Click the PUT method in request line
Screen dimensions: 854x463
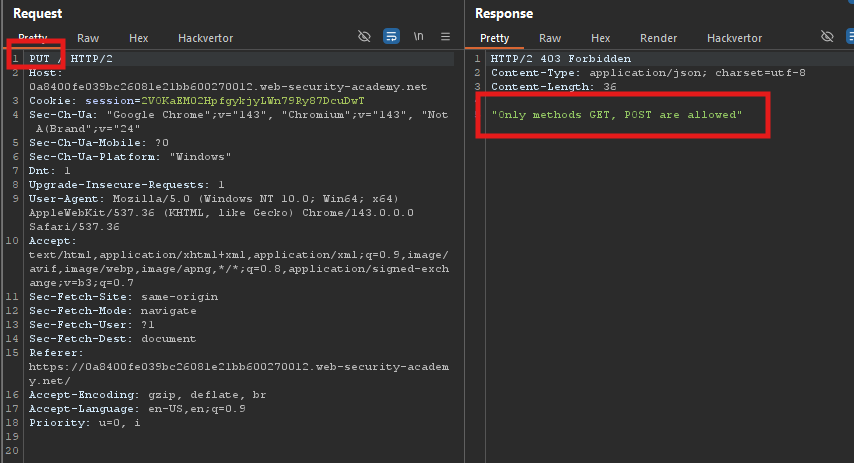click(39, 59)
